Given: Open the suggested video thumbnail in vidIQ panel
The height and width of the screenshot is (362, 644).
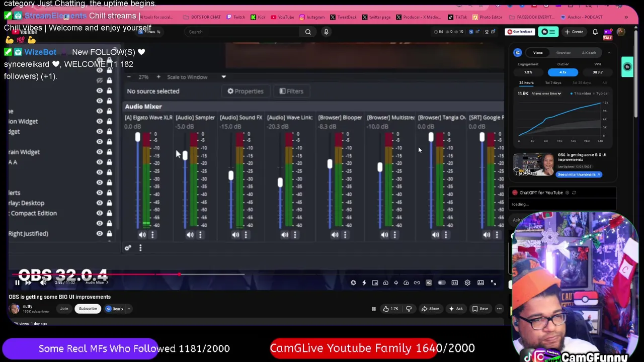Looking at the screenshot, I should click(533, 164).
